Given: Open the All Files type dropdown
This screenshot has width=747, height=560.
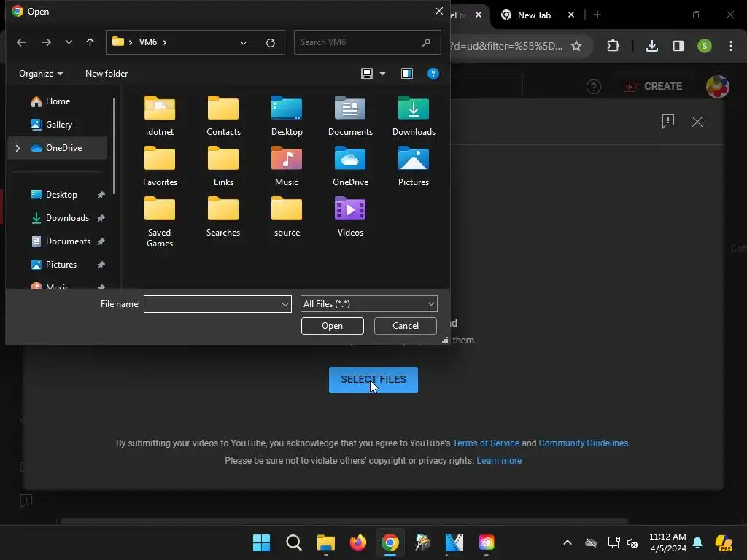Looking at the screenshot, I should (368, 304).
